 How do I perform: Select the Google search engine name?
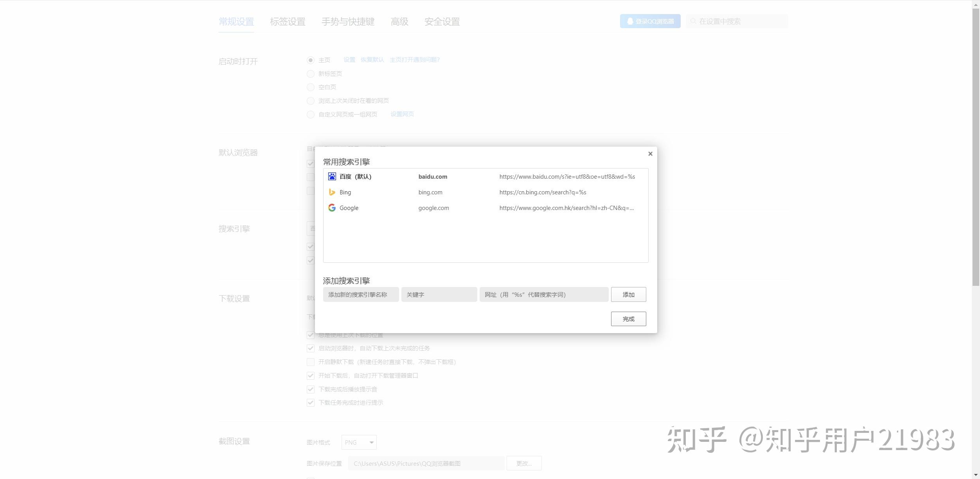coord(349,208)
